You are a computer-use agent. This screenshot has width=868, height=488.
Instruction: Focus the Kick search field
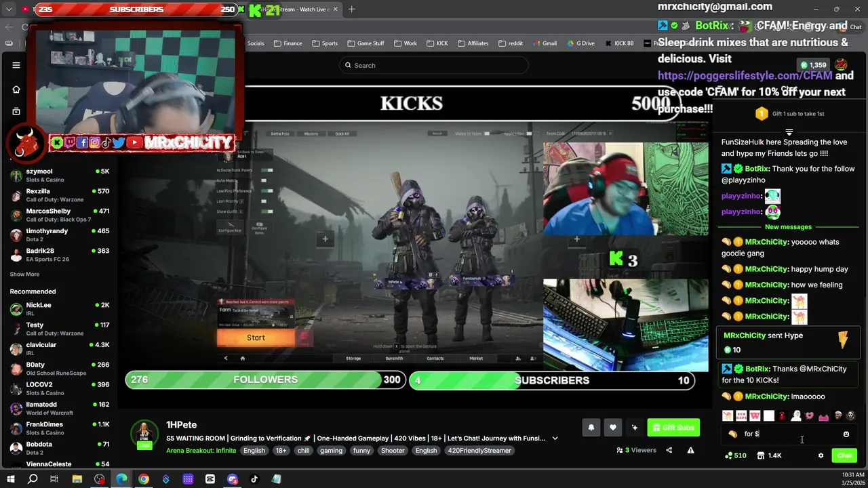tap(434, 65)
